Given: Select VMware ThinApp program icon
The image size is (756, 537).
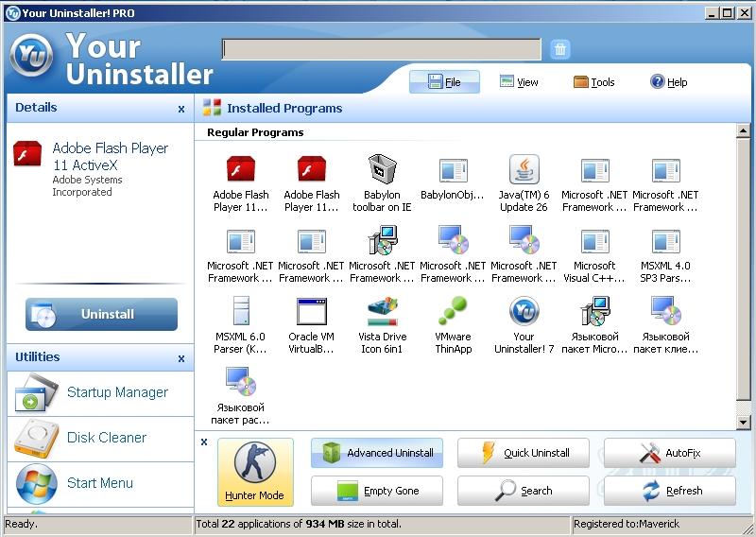Looking at the screenshot, I should point(453,311).
